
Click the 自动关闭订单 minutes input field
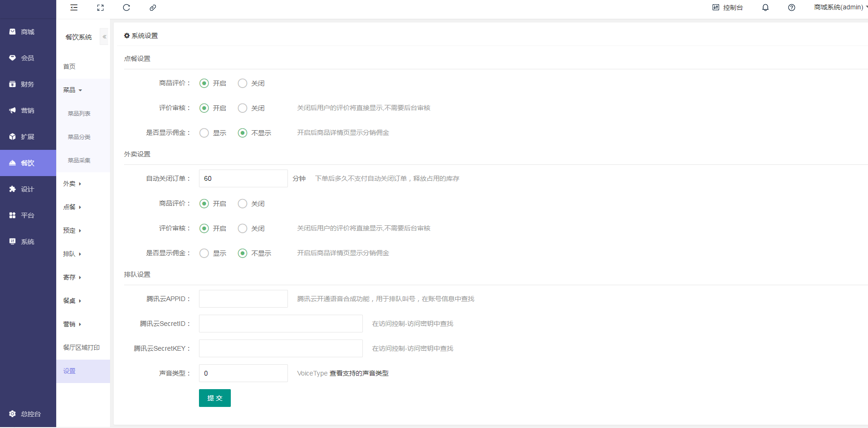[243, 178]
